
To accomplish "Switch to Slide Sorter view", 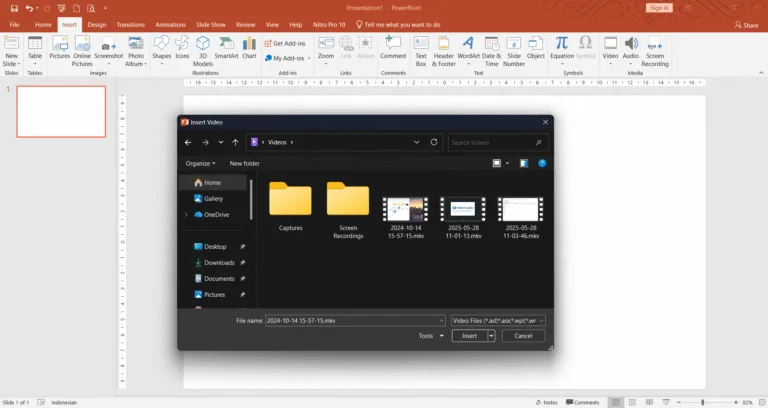I will click(x=632, y=403).
